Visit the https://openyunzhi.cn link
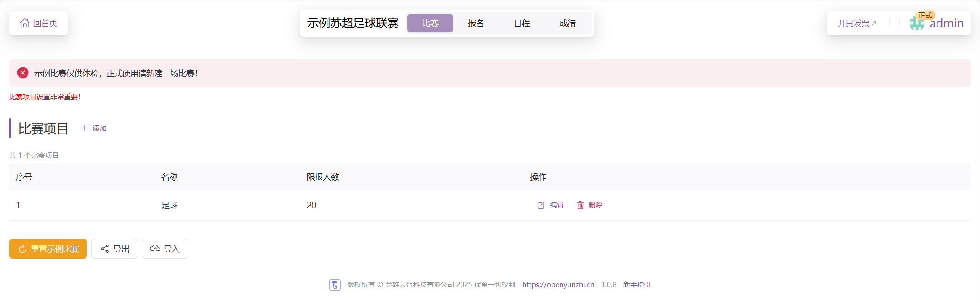Viewport: 980px width, 303px height. point(558,284)
